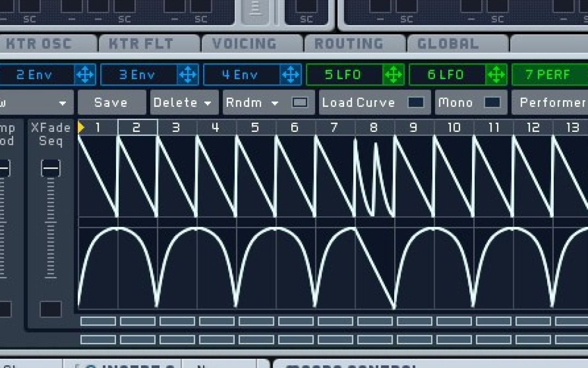Toggle the Rndm enable box
The image size is (588, 368).
pos(300,102)
